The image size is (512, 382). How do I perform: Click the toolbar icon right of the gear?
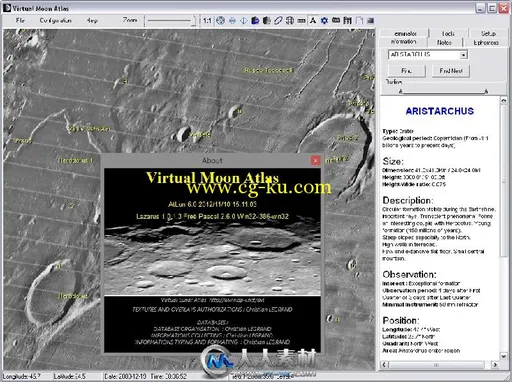point(336,21)
